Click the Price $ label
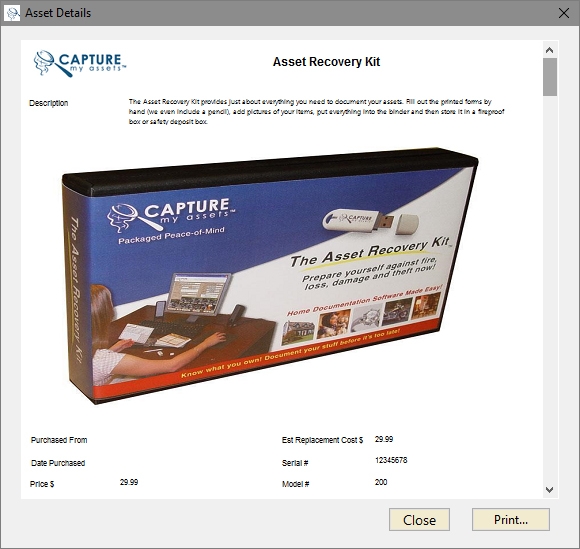This screenshot has height=549, width=580. click(x=42, y=484)
